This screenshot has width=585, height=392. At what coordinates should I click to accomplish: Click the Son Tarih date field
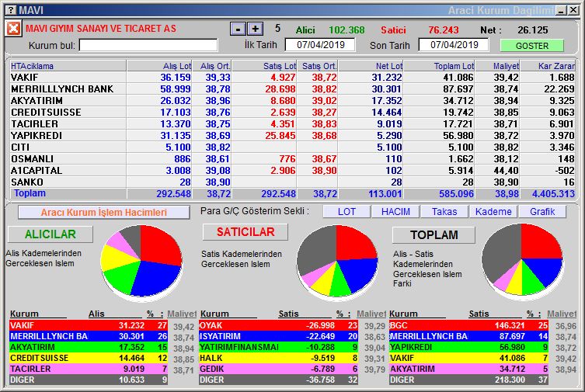click(454, 45)
